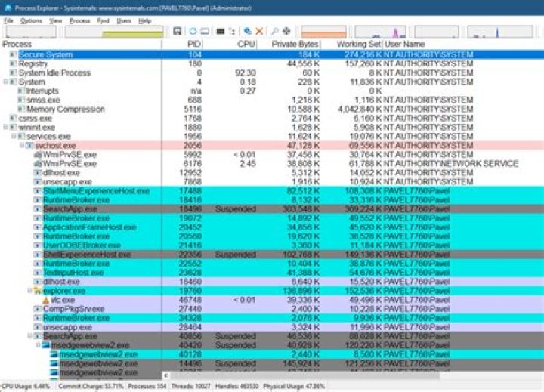Click the icon of msedgewebview2.exe PID 14496
Screen dimensions: 544x392
(54, 363)
